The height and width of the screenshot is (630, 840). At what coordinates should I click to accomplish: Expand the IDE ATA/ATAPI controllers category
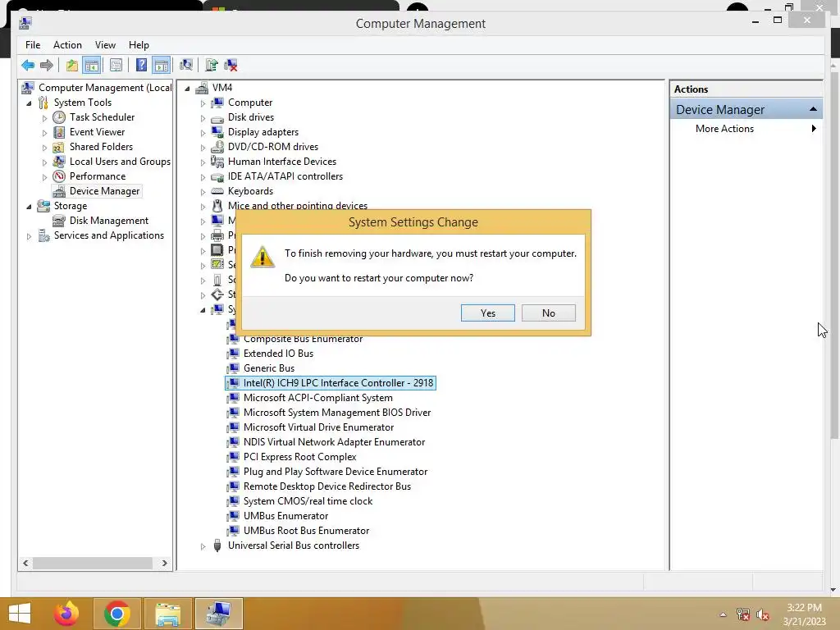[x=203, y=177]
